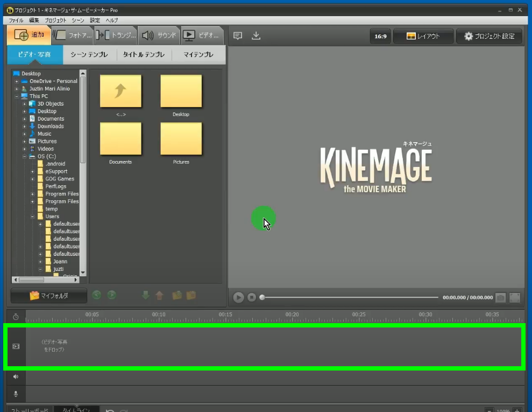Screen dimensions: 532x412
Task: Click the comment bubble icon above preview
Action: 238,36
